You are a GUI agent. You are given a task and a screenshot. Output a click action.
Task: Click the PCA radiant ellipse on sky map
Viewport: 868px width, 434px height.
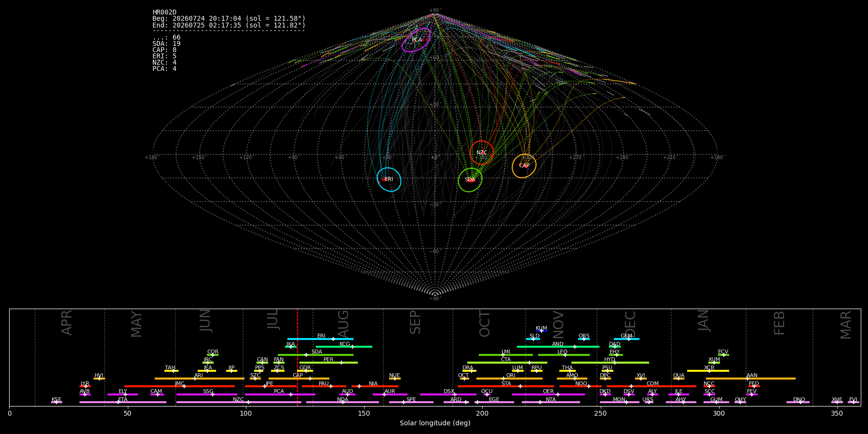click(x=416, y=40)
